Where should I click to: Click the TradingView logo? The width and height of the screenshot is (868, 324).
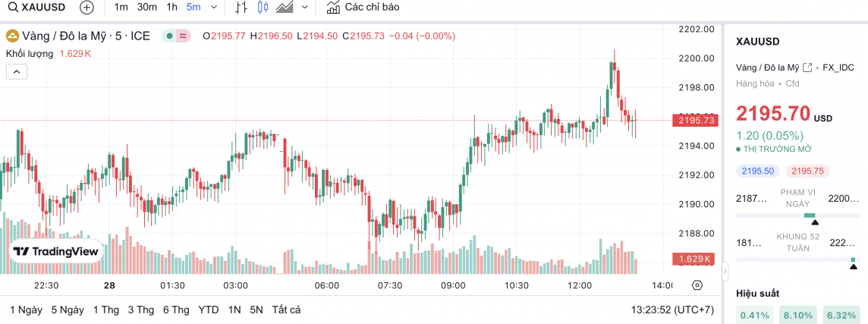(x=56, y=251)
